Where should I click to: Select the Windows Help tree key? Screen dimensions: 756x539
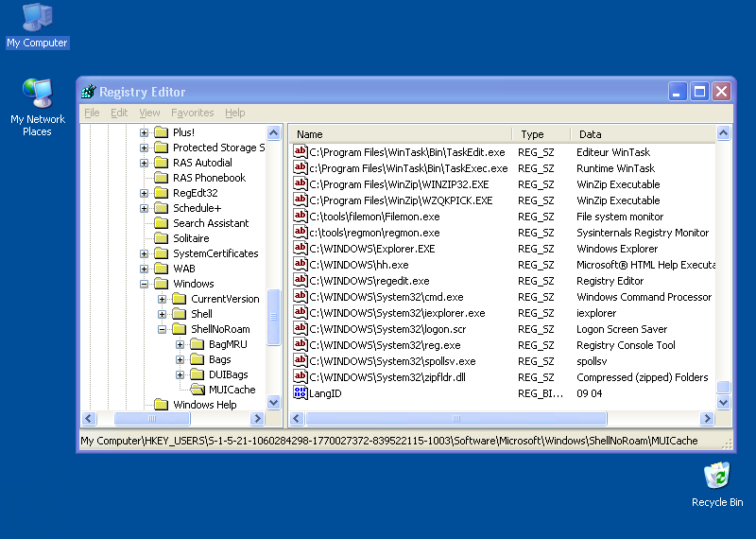(205, 405)
